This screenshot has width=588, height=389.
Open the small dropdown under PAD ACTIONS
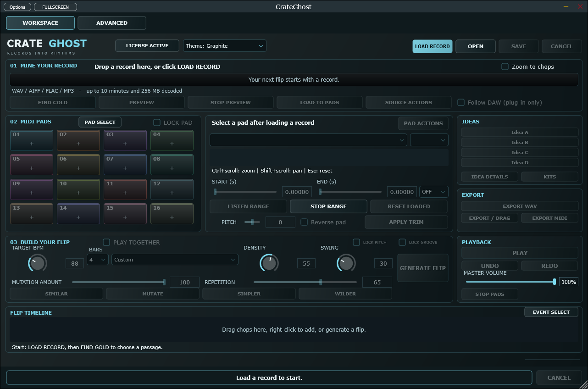point(429,140)
